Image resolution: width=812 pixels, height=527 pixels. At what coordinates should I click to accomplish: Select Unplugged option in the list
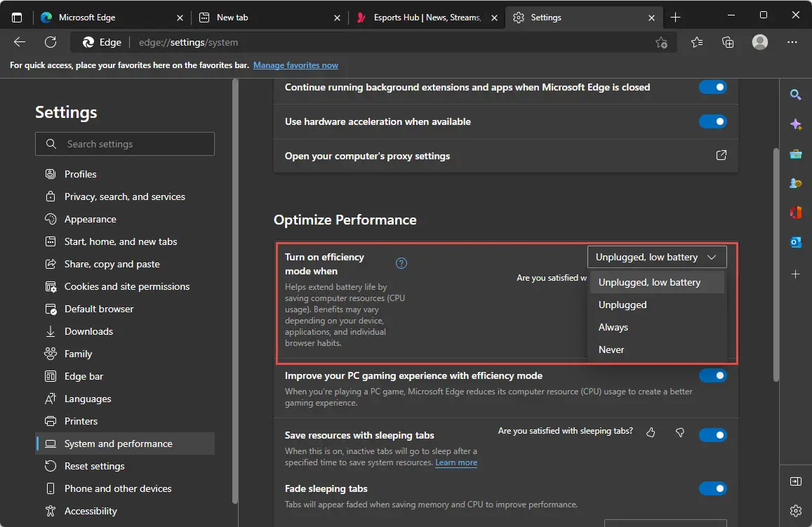[x=657, y=305]
